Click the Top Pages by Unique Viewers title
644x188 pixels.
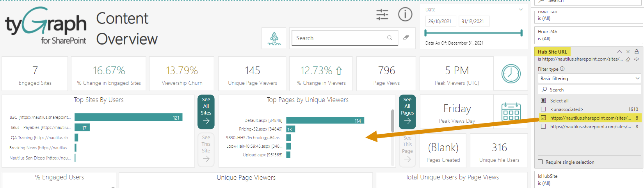click(x=308, y=100)
